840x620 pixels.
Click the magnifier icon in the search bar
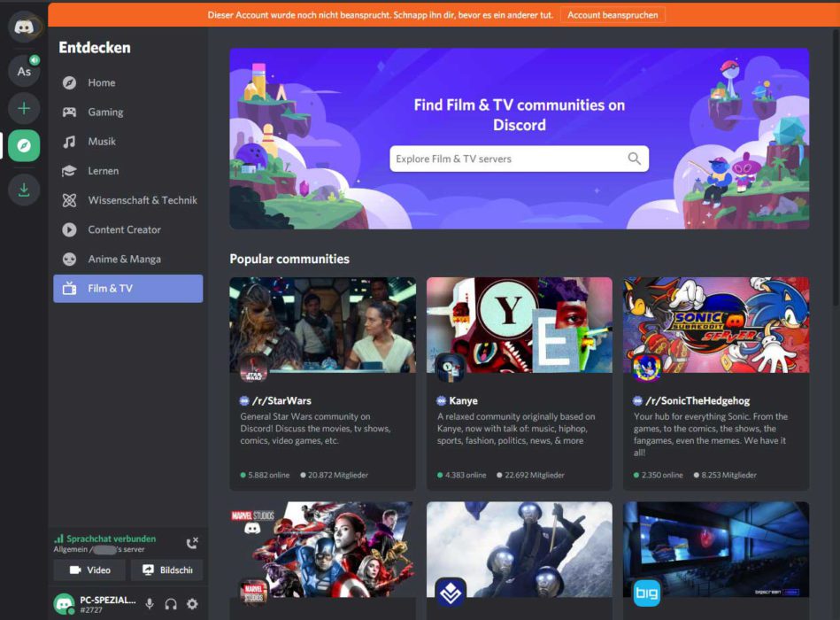click(x=632, y=158)
